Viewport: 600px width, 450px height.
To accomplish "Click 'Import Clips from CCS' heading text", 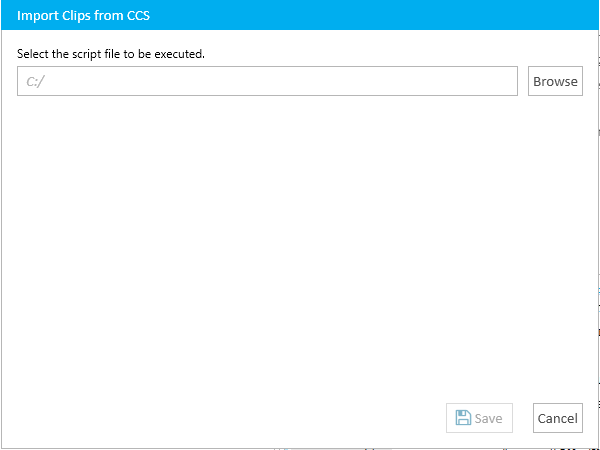I will pos(83,16).
